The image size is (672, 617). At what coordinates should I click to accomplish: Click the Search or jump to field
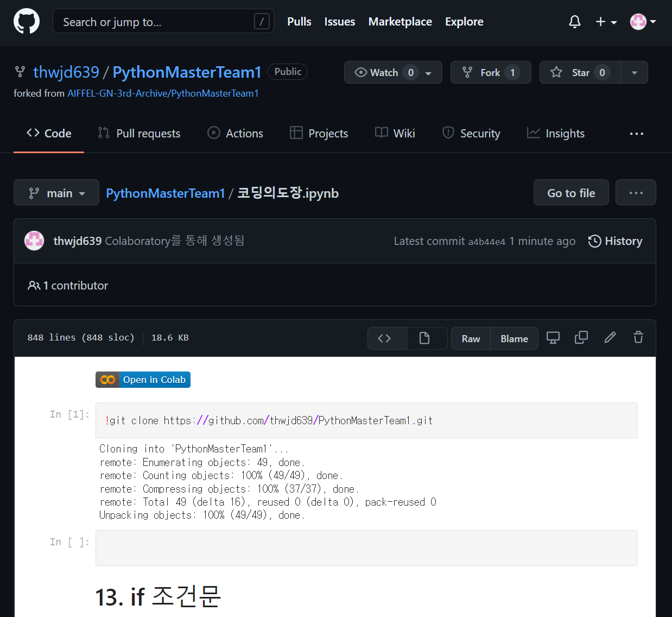click(163, 21)
